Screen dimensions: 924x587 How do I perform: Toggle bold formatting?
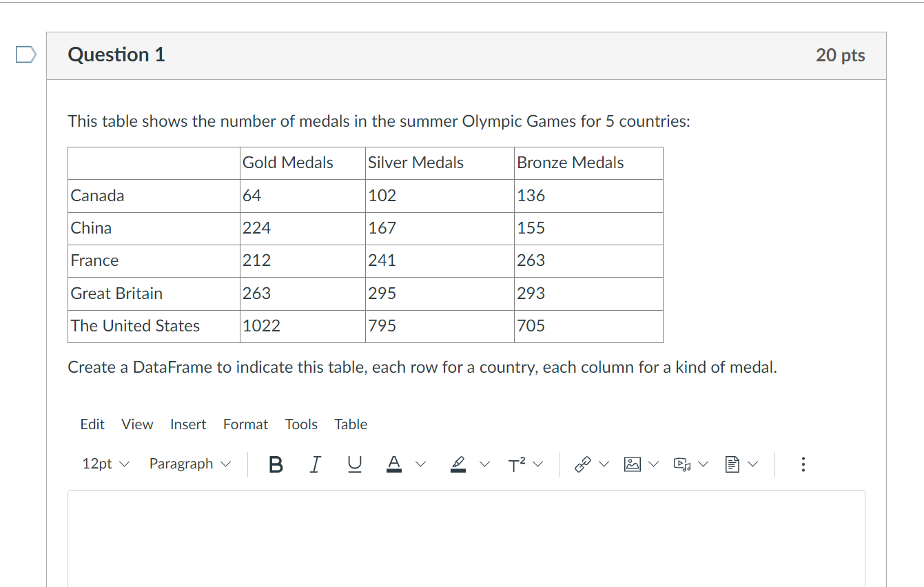[x=276, y=464]
